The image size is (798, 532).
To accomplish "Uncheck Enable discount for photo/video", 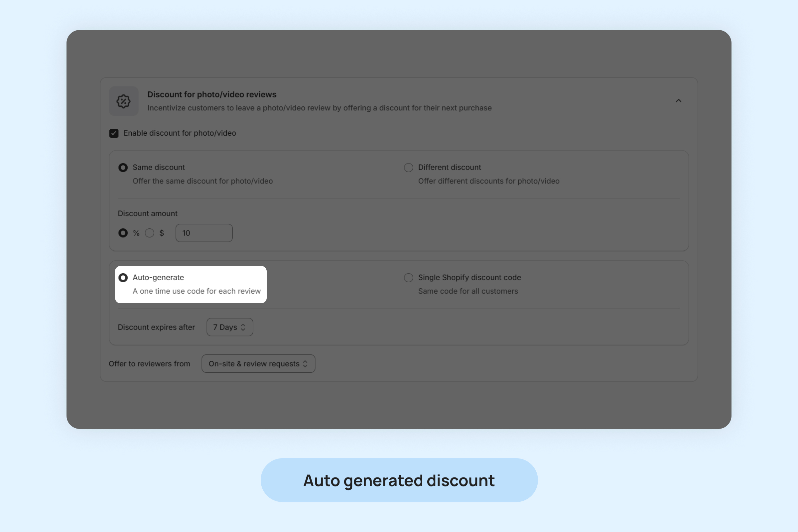I will [x=114, y=133].
